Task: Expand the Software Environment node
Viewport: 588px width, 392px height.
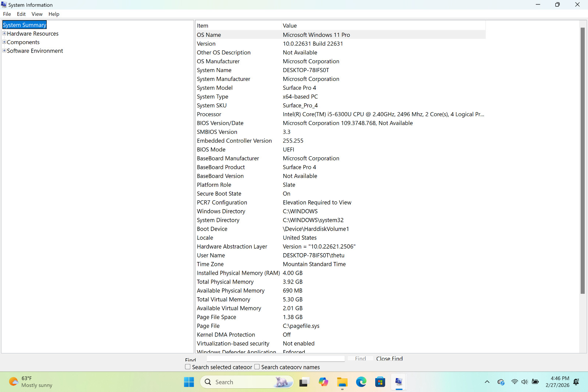Action: tap(4, 51)
